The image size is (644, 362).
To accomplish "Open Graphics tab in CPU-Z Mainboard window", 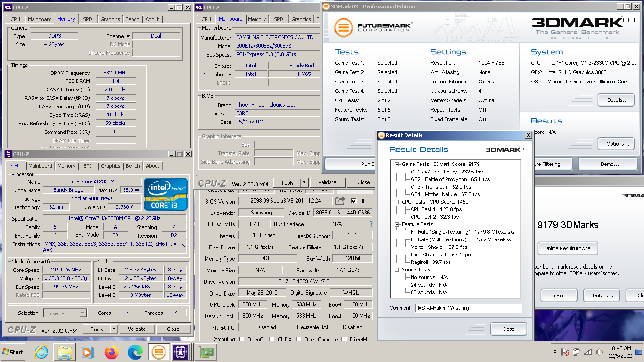I will pos(301,19).
